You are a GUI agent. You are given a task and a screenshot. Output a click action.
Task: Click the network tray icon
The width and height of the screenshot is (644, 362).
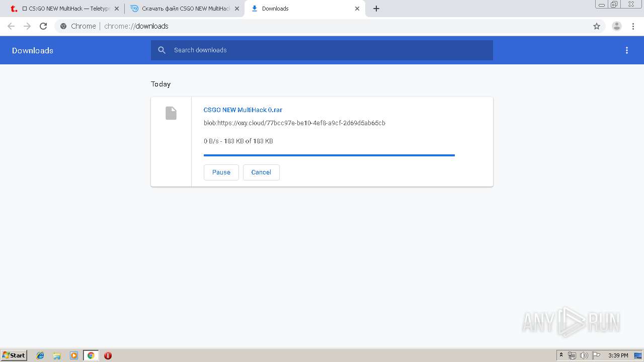[572, 355]
